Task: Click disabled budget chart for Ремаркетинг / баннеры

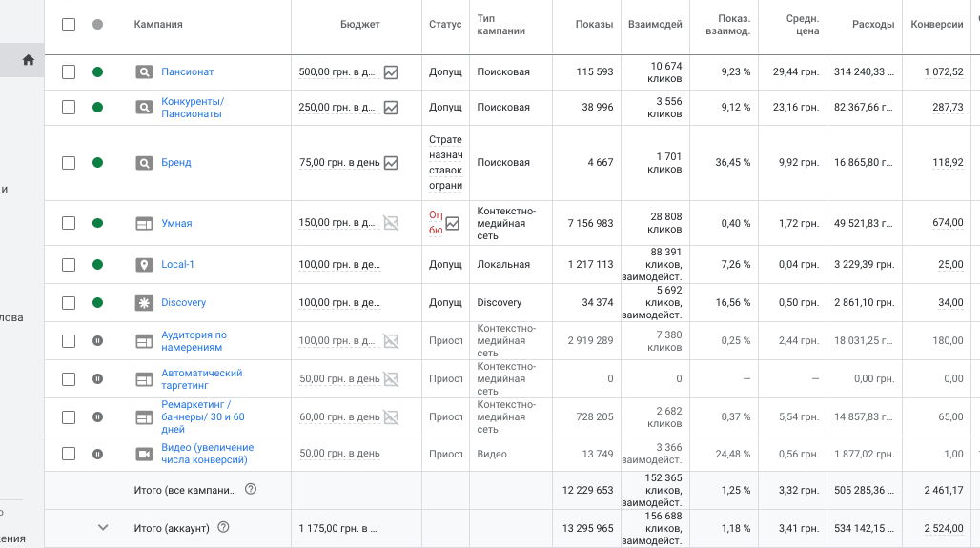Action: coord(391,417)
